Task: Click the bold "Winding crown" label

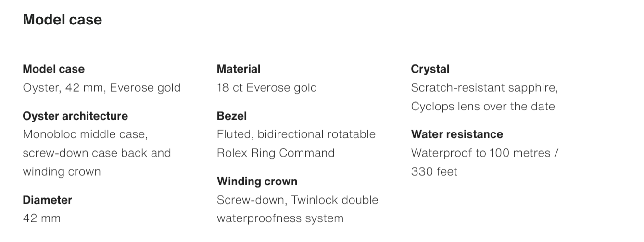Action: pyautogui.click(x=257, y=181)
